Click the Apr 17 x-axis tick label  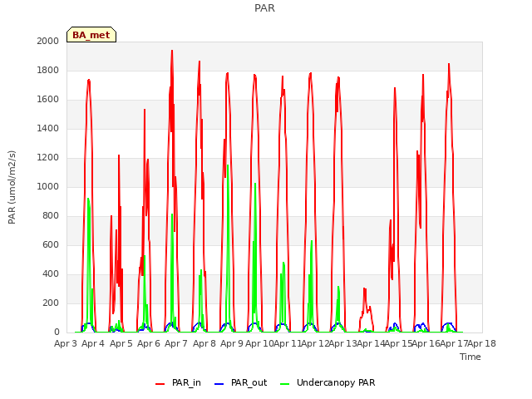(x=454, y=343)
